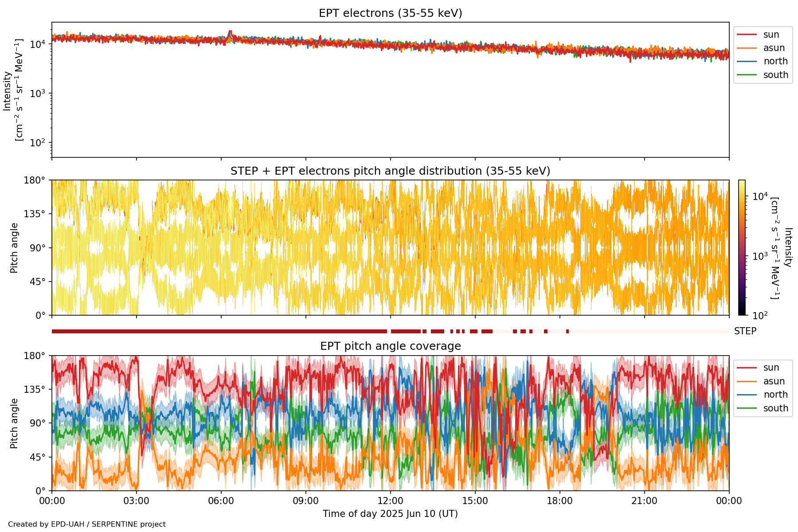
Task: Click the 21:00 tick label on time axis
Action: click(644, 501)
